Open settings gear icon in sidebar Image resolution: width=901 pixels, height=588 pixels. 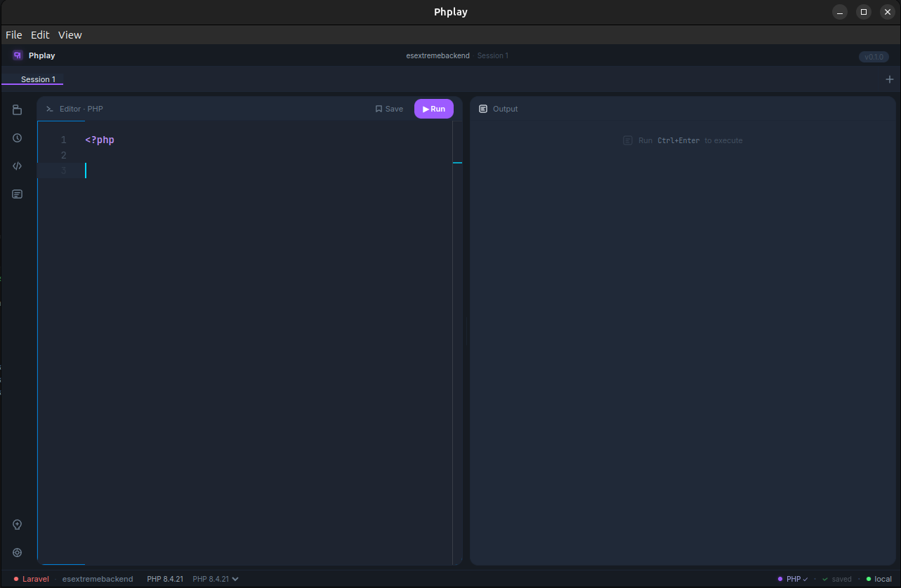(x=18, y=552)
